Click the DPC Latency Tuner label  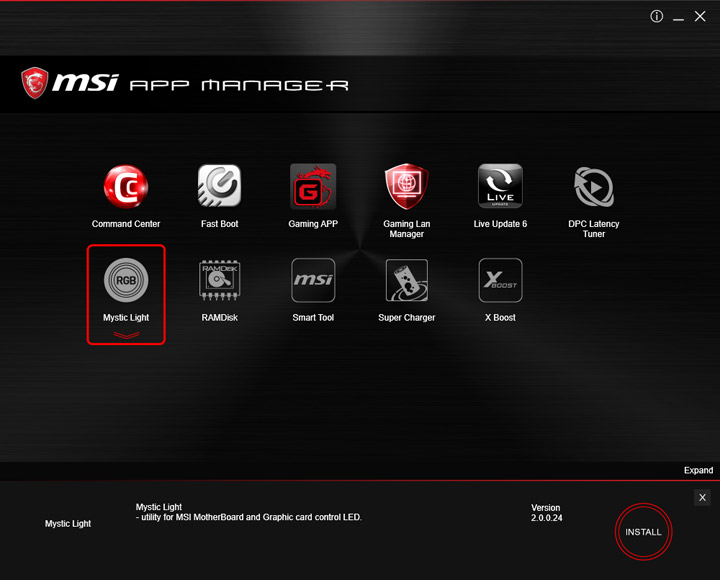(x=594, y=229)
